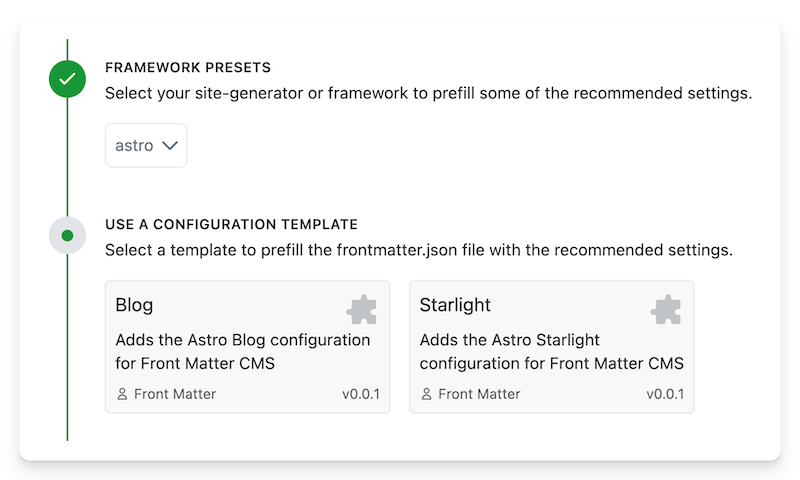Click the v0.0.1 version on Starlight card
800x480 pixels.
(665, 394)
